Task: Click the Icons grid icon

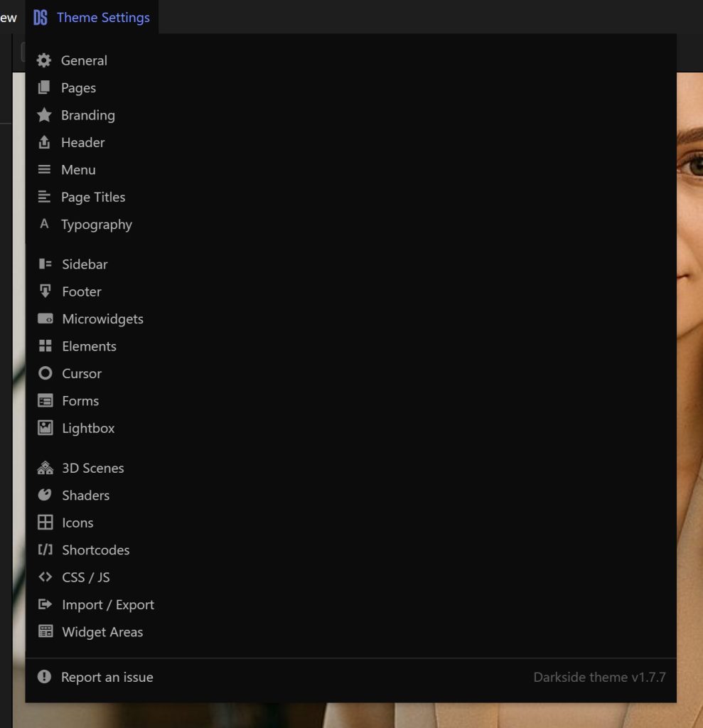Action: [45, 523]
